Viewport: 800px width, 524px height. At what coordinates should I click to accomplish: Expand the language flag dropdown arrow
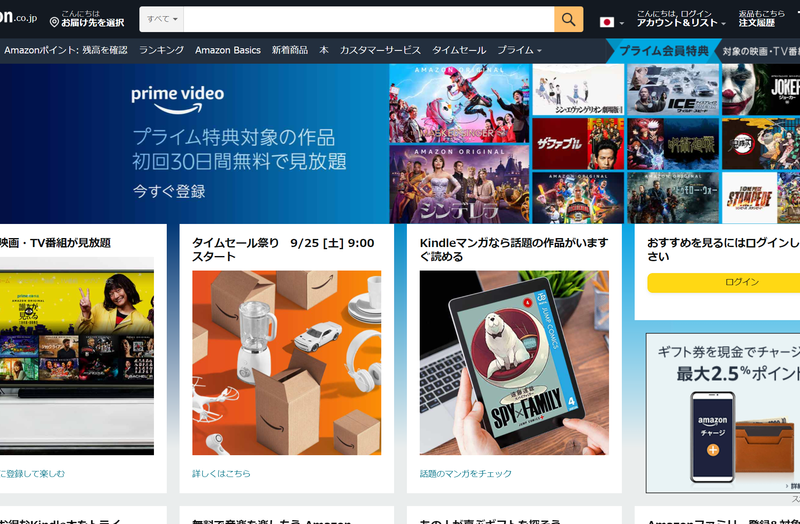(621, 23)
